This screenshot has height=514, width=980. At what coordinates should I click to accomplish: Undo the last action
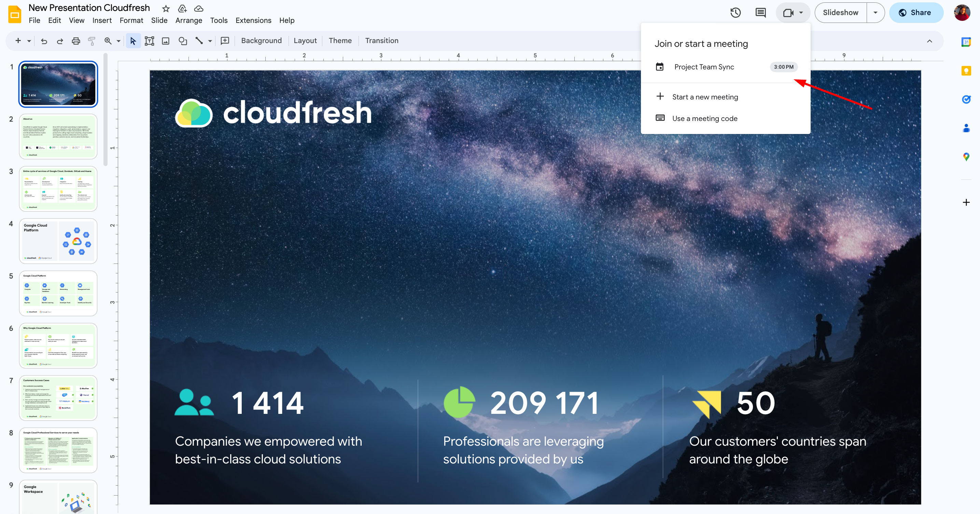click(x=44, y=41)
